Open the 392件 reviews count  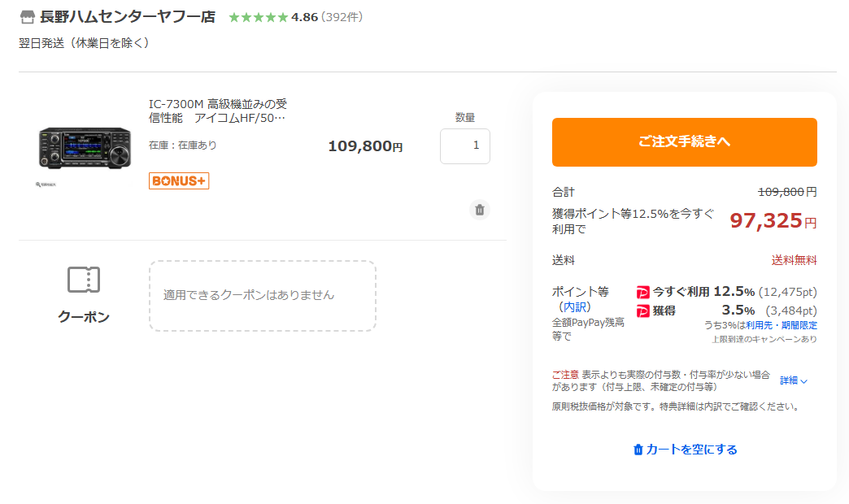(x=342, y=17)
